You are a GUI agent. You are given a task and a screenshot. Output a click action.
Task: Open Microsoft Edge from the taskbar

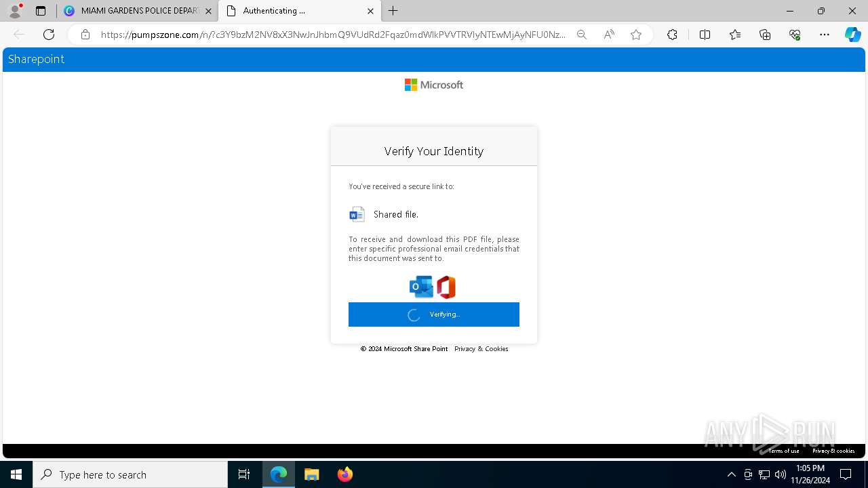point(279,474)
